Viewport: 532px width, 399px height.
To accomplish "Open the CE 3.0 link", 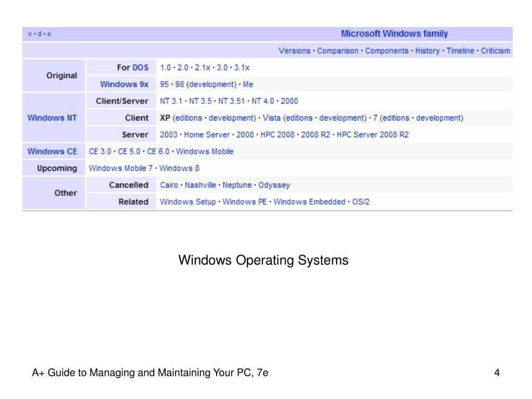I will (100, 151).
